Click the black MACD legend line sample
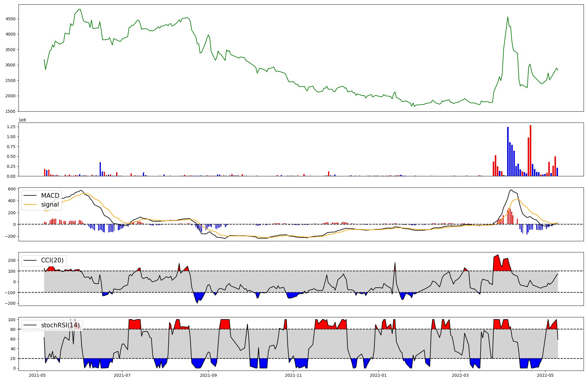This screenshot has height=382, width=588. [x=30, y=196]
